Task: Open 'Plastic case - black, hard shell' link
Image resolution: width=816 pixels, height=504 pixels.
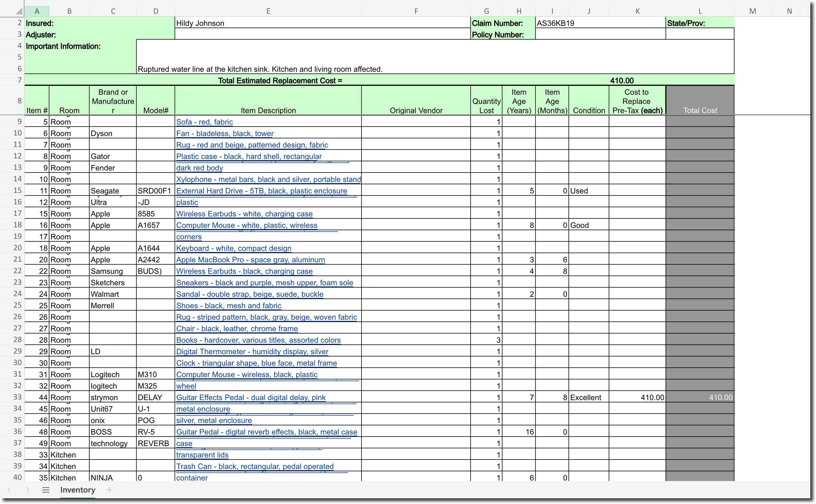Action: 249,157
